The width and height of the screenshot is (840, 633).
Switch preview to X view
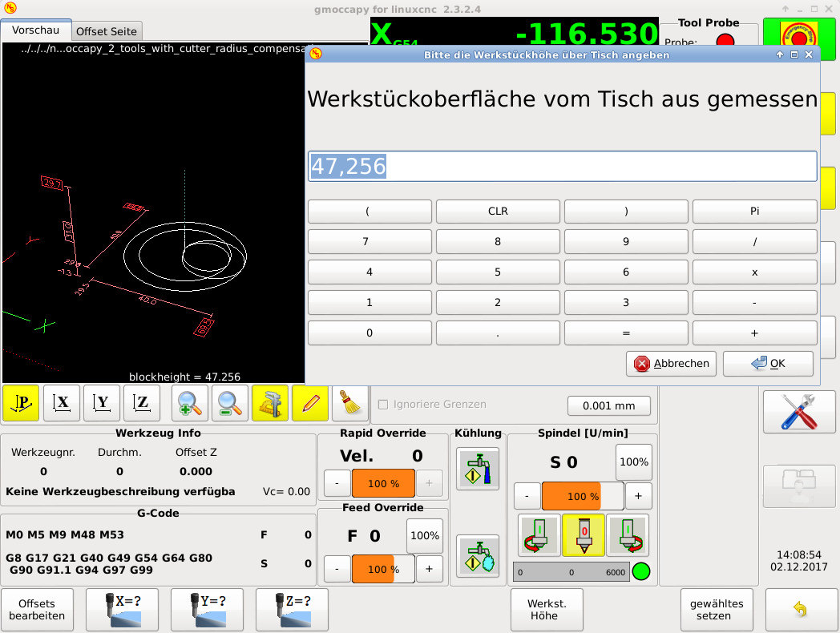[x=62, y=403]
